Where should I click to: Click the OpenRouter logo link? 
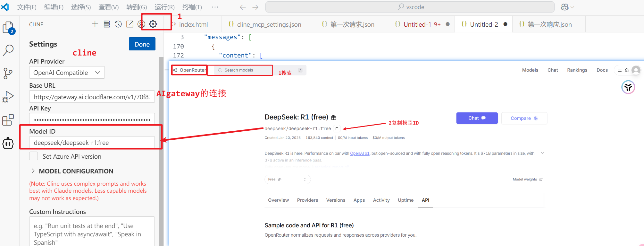(x=189, y=70)
